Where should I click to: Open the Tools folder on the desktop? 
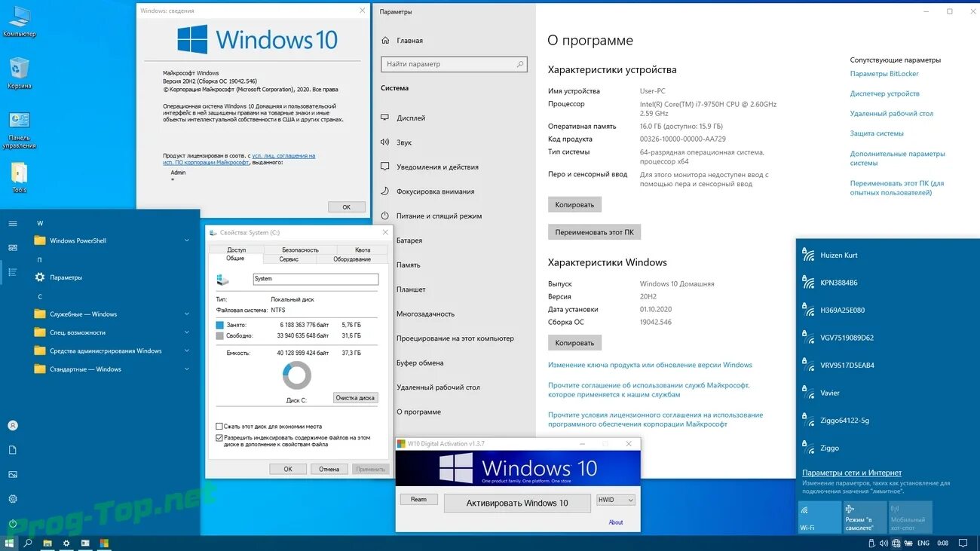[19, 177]
